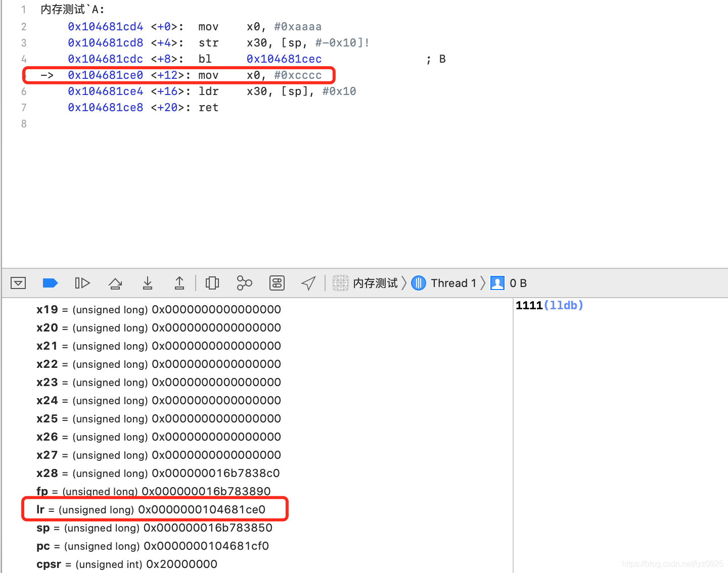
Task: Click the str x30 instruction line
Action: (x=218, y=42)
